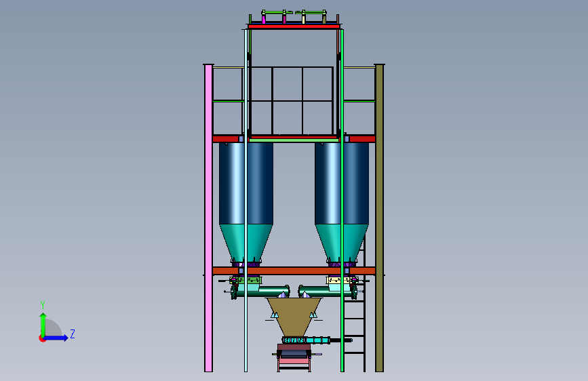Select the black railing grid frame
The height and width of the screenshot is (381, 588).
292,101
